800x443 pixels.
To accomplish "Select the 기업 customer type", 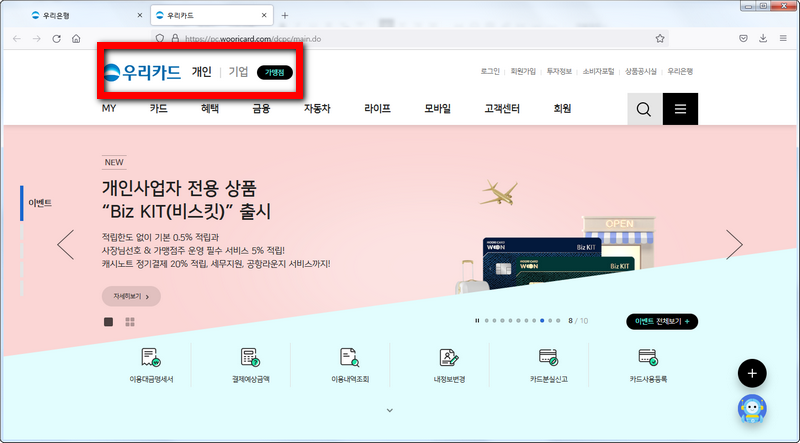I will pyautogui.click(x=238, y=72).
